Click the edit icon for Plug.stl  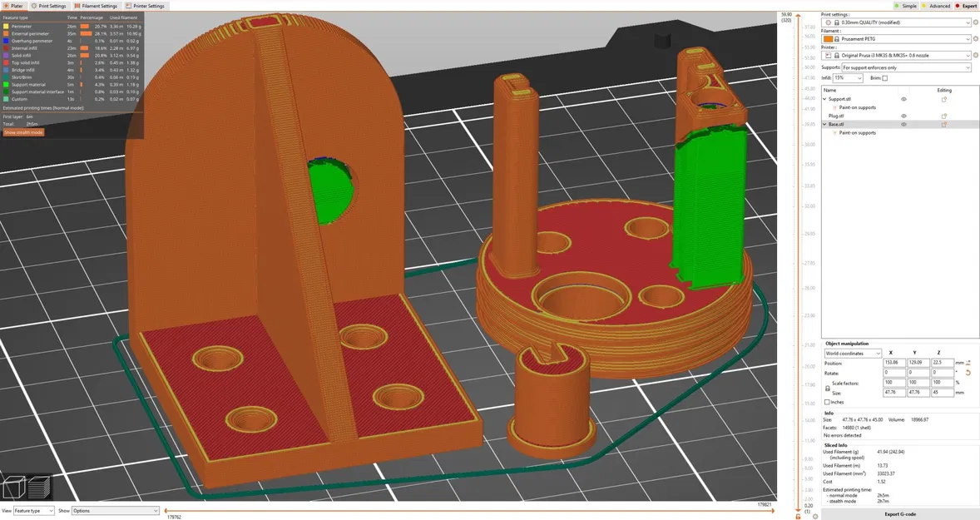coord(943,116)
